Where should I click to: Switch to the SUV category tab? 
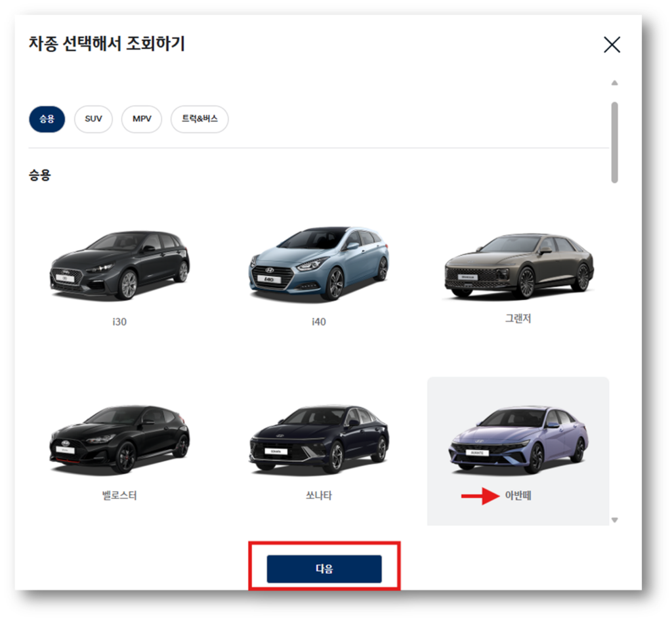pyautogui.click(x=93, y=119)
